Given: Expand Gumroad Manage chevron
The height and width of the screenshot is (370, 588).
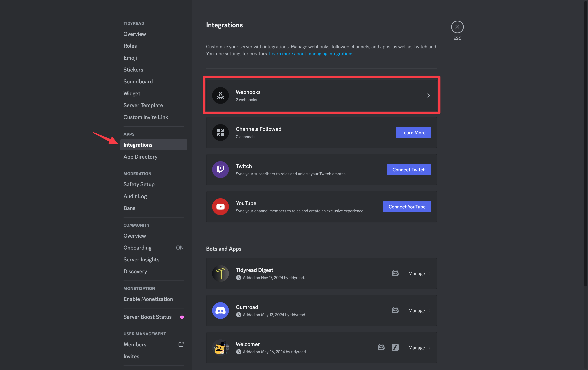Looking at the screenshot, I should tap(429, 311).
